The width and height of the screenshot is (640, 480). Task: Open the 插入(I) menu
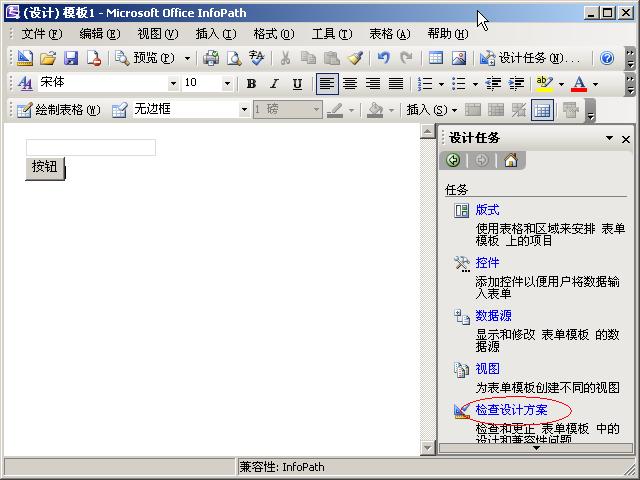216,33
